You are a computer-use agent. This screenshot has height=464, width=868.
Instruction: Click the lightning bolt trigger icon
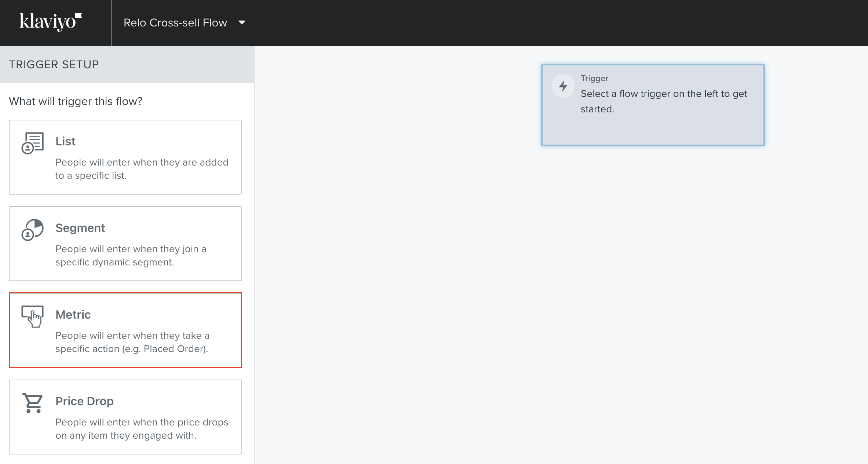coord(563,86)
